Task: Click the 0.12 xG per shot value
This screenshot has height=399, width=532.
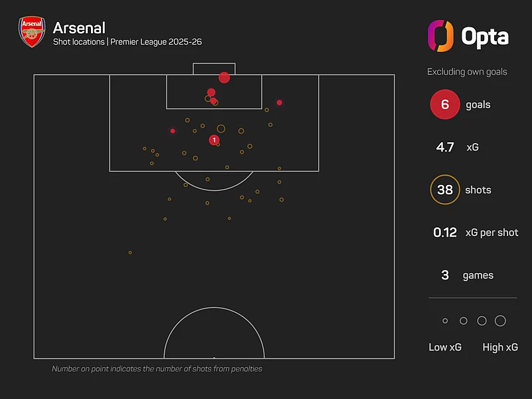Action: (x=445, y=233)
